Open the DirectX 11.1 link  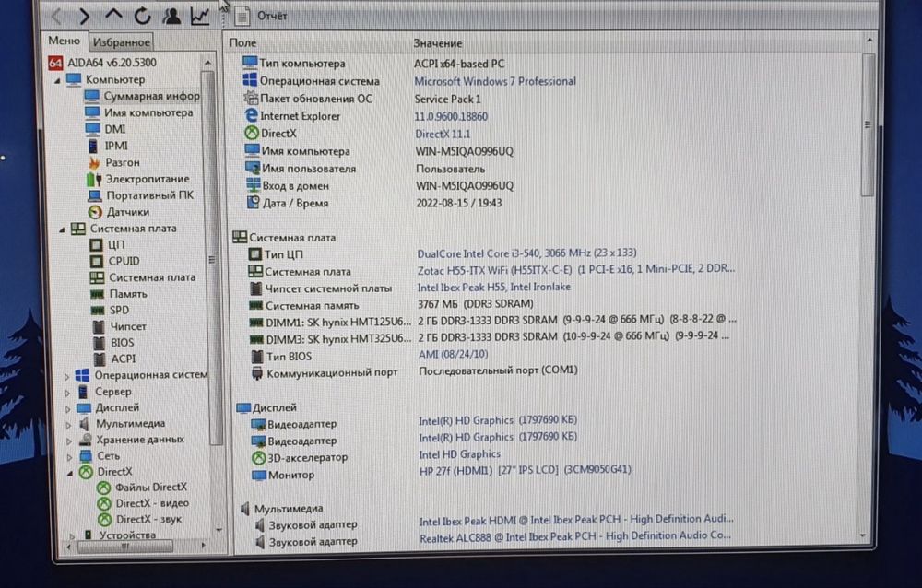tap(443, 134)
